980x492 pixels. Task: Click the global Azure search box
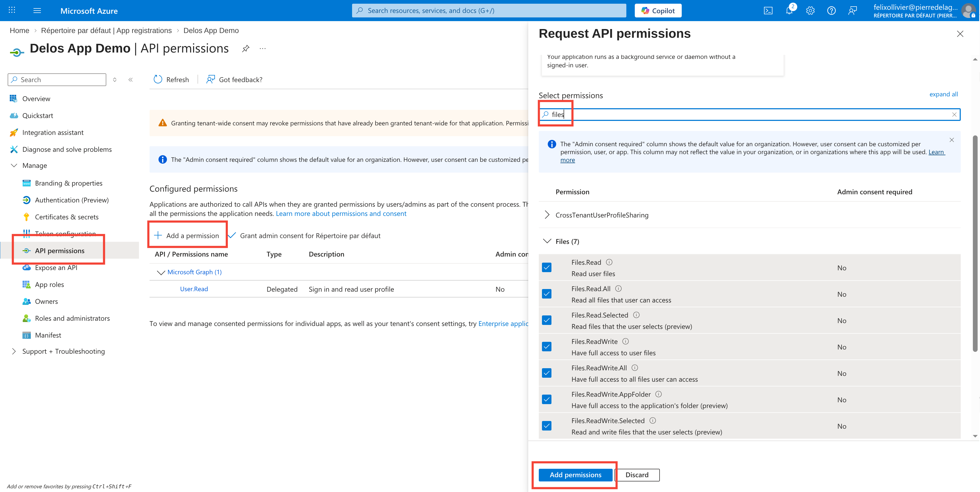pyautogui.click(x=489, y=11)
